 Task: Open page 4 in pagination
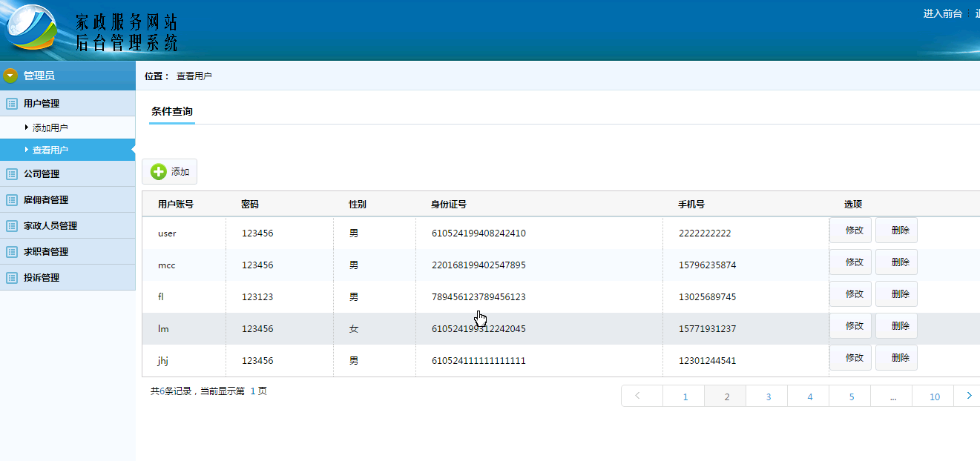[809, 396]
